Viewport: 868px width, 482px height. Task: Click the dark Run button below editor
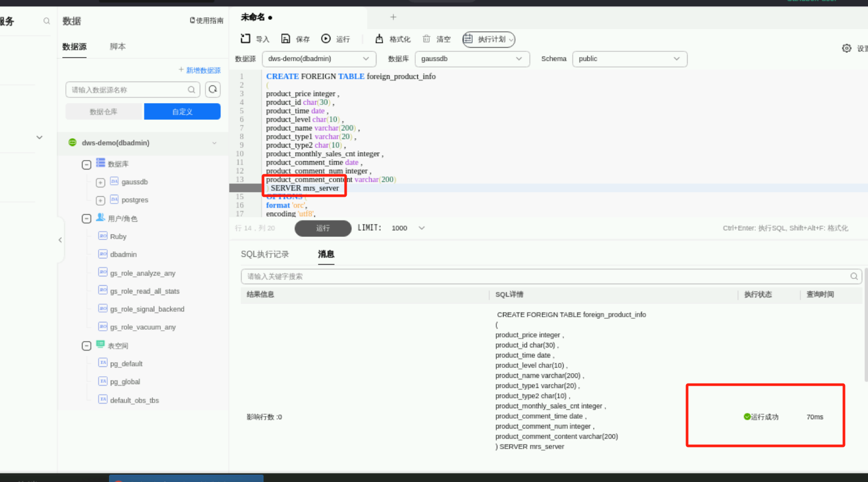coord(323,228)
